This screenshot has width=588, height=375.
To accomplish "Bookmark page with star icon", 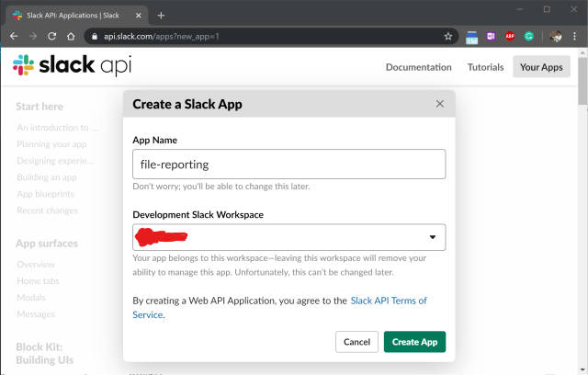I will click(x=447, y=37).
